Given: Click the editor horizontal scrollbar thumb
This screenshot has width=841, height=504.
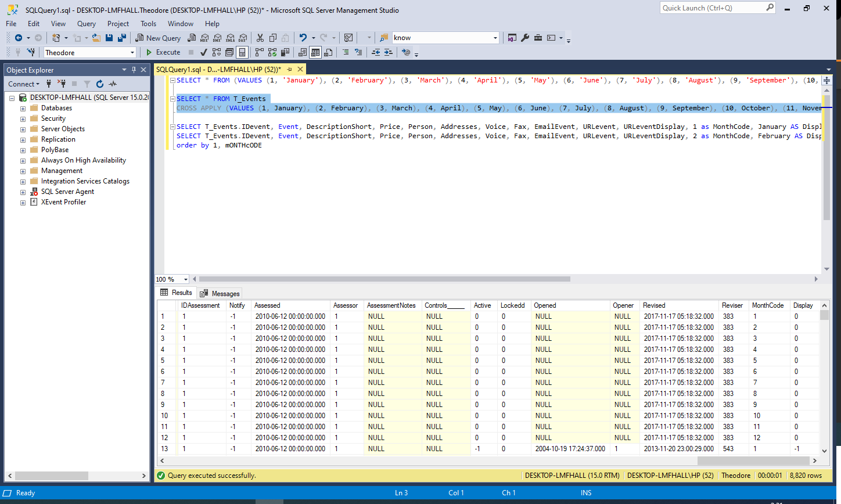Looking at the screenshot, I should [x=384, y=279].
